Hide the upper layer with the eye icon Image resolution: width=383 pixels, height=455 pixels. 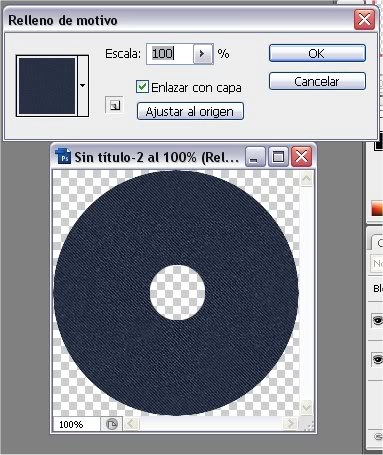coord(378,321)
